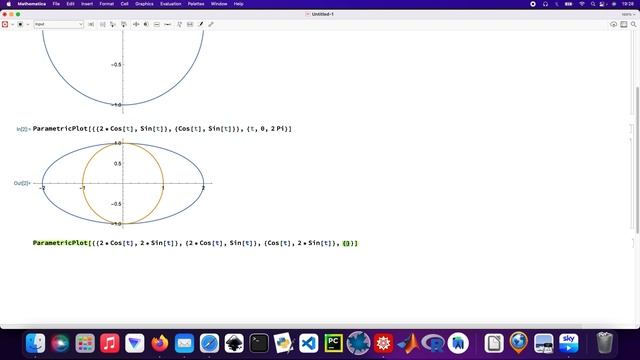640x360 pixels.
Task: Open the Format menu
Action: pyautogui.click(x=107, y=4)
